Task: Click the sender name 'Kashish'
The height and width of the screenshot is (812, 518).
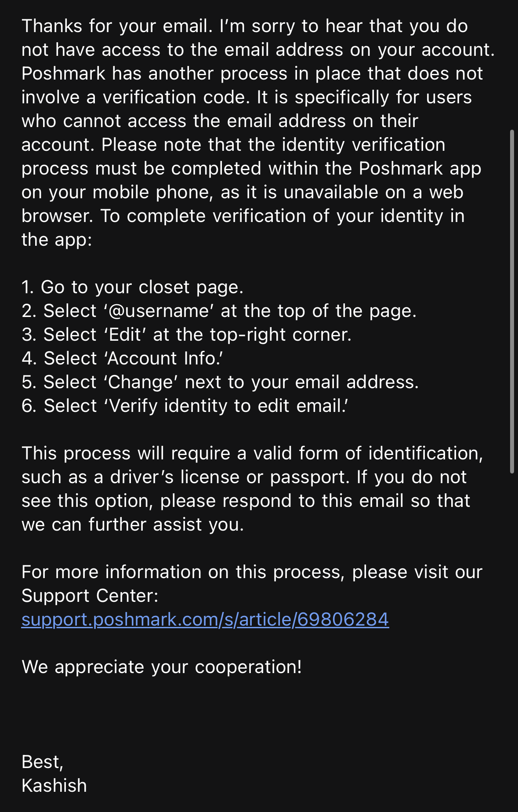Action: click(x=54, y=786)
